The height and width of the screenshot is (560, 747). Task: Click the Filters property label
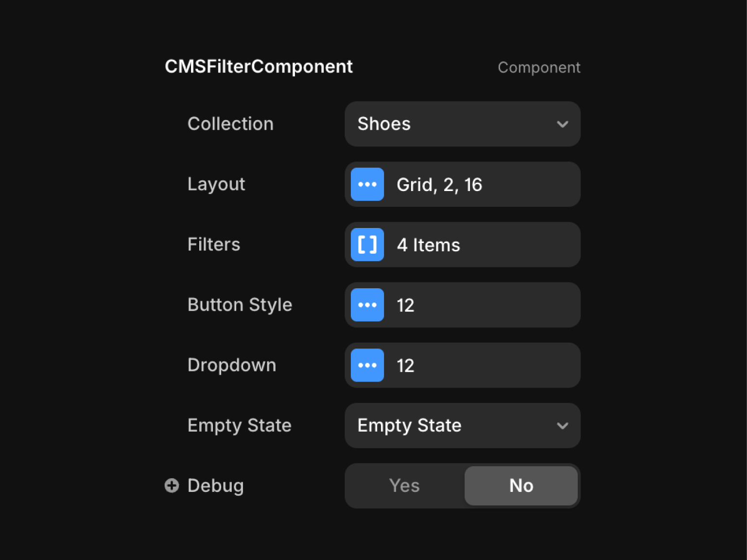(214, 245)
